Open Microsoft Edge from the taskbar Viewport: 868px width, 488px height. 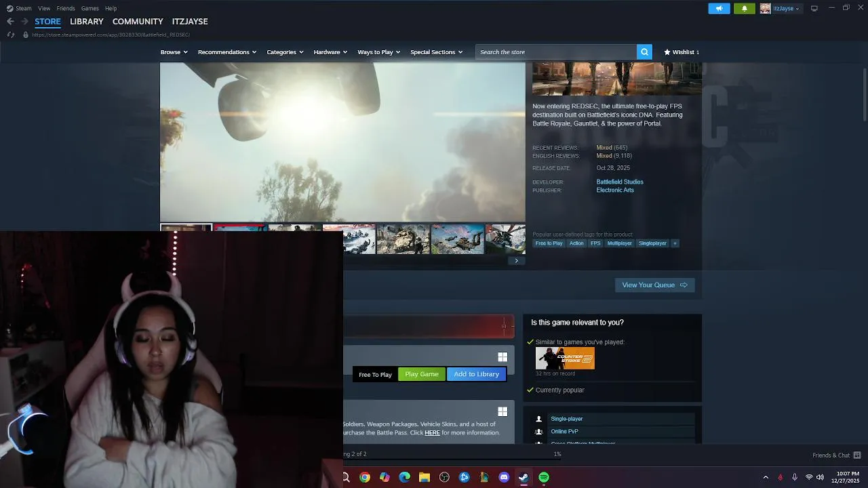(405, 477)
